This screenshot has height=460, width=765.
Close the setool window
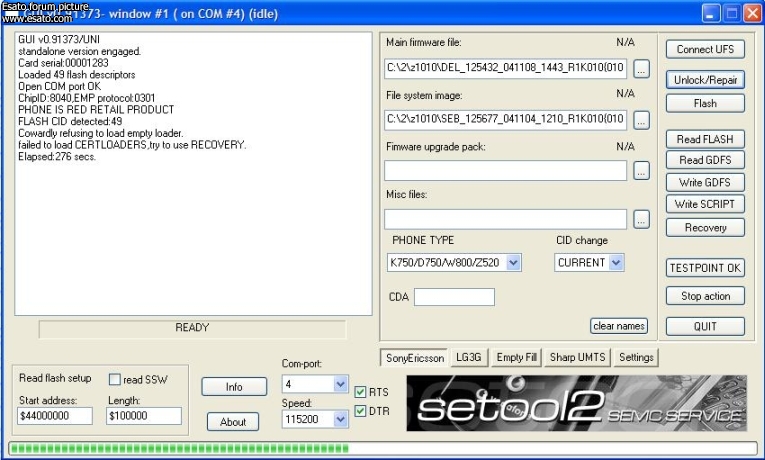point(752,13)
